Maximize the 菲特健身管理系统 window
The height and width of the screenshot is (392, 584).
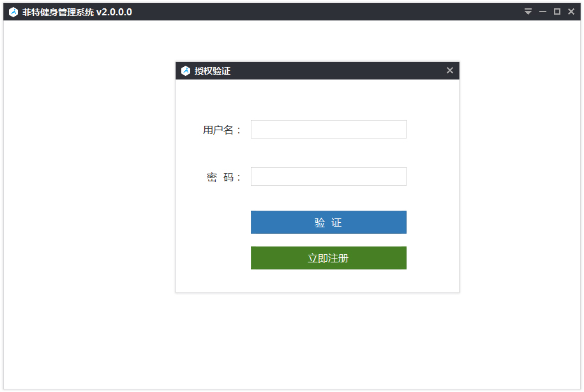[557, 11]
